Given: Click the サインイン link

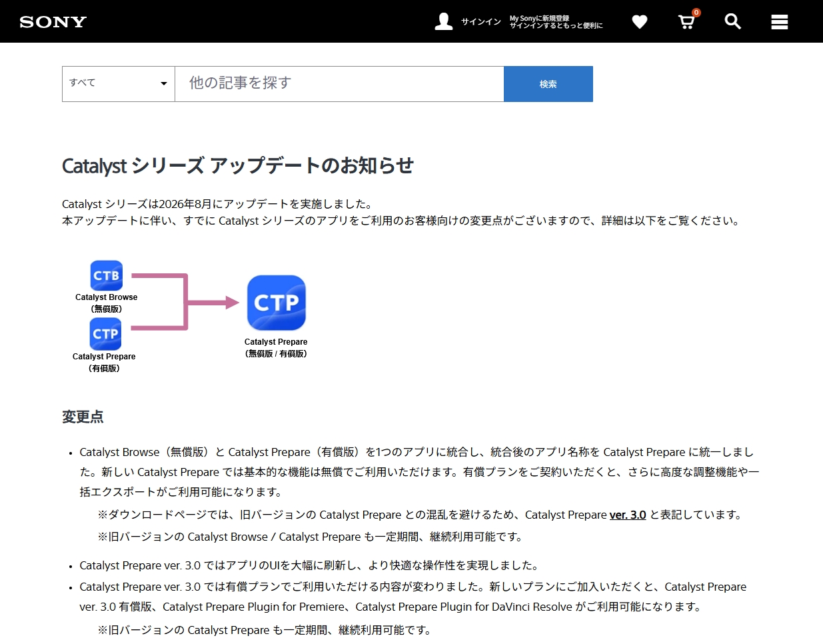Looking at the screenshot, I should 481,22.
